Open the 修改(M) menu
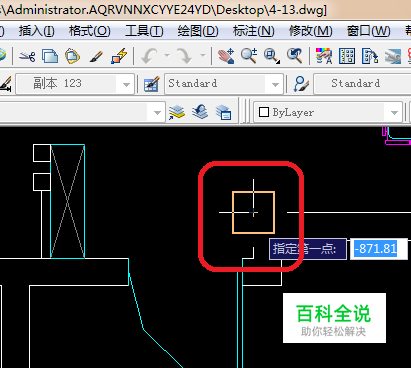Viewport: 411px width, 368px height. (311, 31)
